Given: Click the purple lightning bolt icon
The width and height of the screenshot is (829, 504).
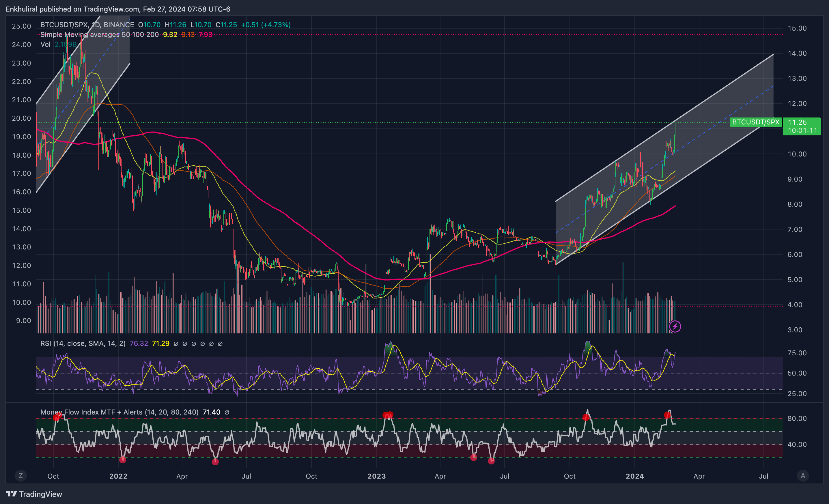Looking at the screenshot, I should click(675, 326).
